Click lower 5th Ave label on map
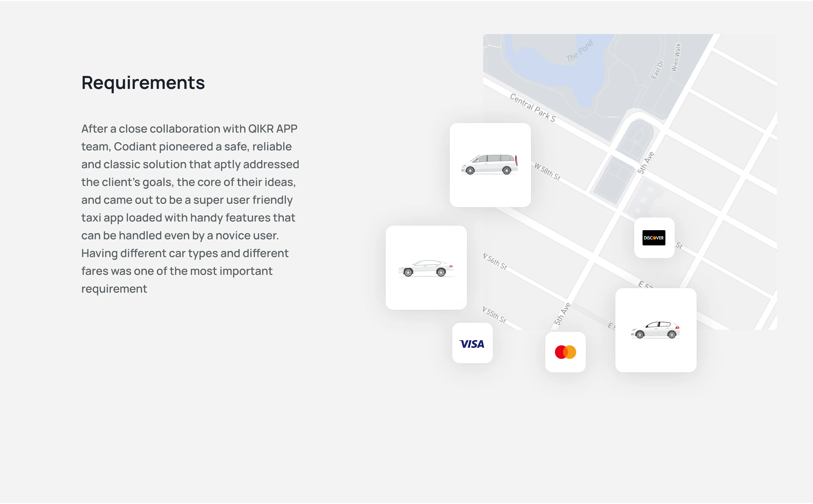813x504 pixels. pos(562,314)
